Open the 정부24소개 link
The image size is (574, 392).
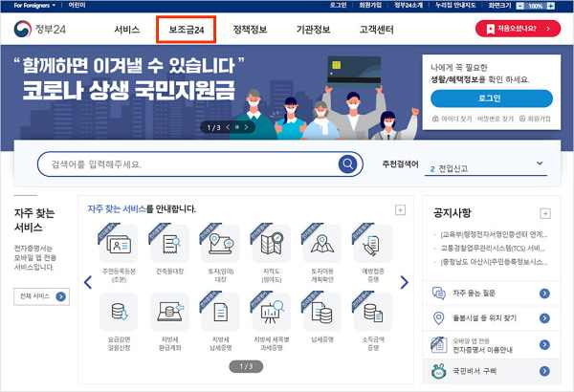408,5
